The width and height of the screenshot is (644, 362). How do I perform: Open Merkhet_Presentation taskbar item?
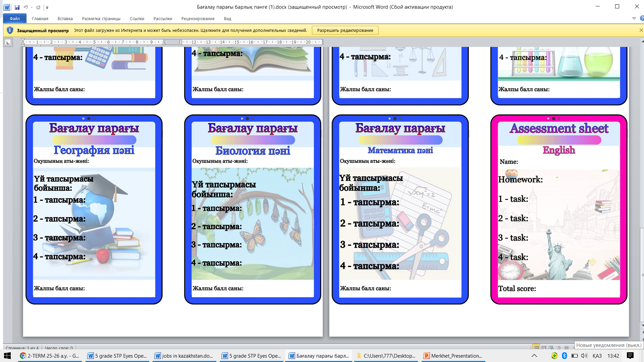point(453,356)
